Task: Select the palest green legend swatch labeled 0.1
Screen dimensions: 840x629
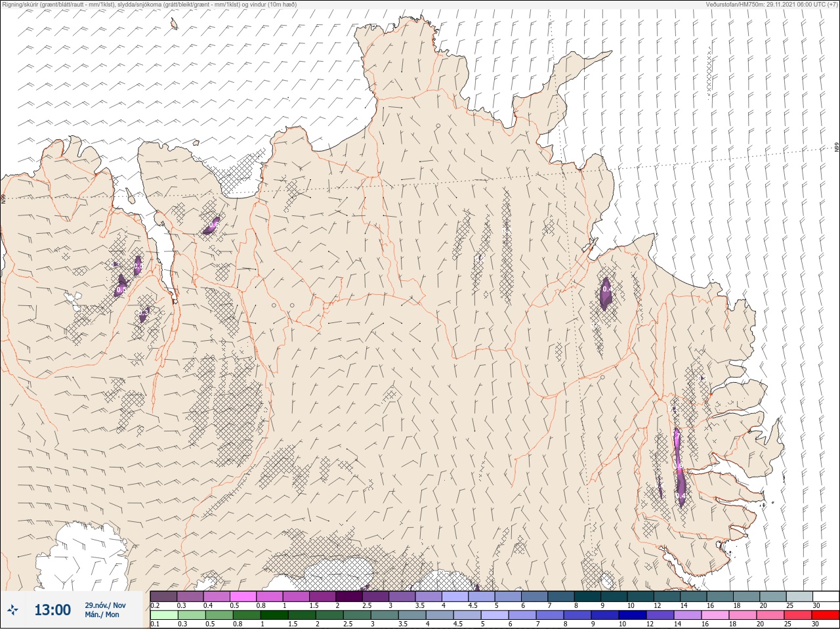Action: tap(163, 615)
